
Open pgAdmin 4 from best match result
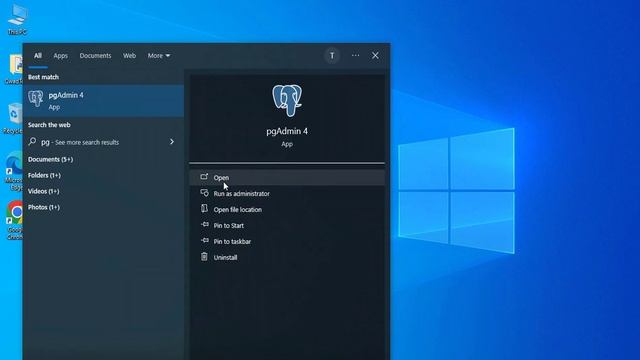[x=103, y=100]
